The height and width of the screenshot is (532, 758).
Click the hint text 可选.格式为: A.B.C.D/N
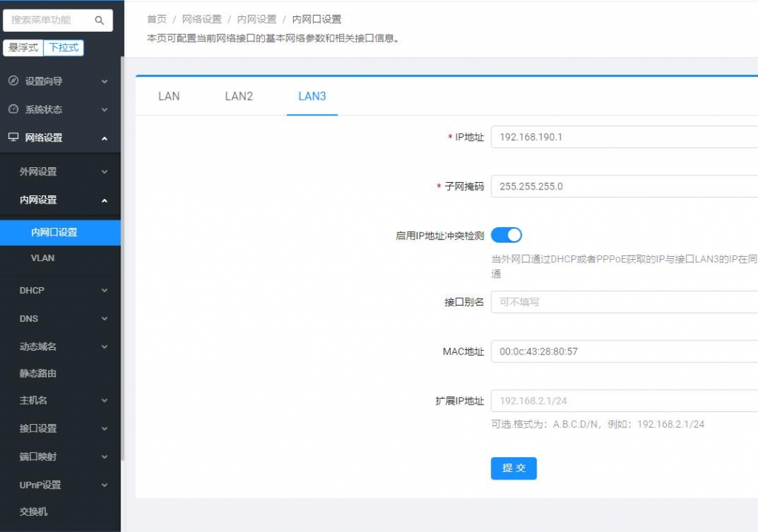(597, 424)
